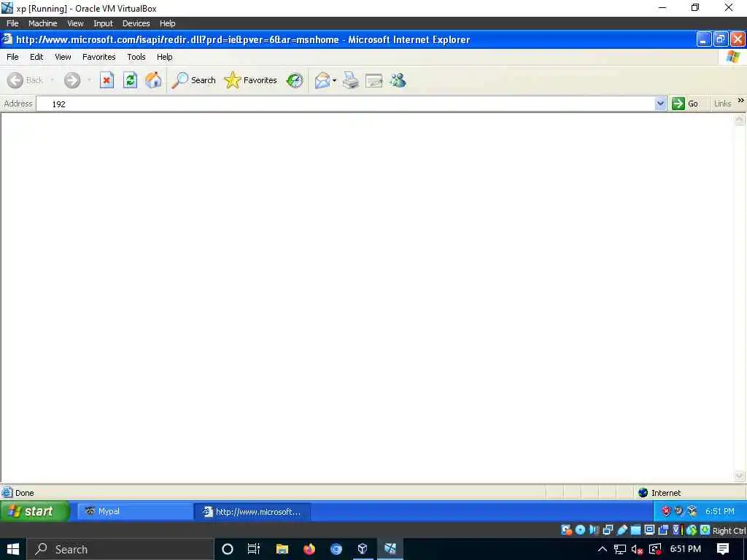Click the VirtualBox recording indicator icon
This screenshot has width=747, height=560.
[662, 530]
